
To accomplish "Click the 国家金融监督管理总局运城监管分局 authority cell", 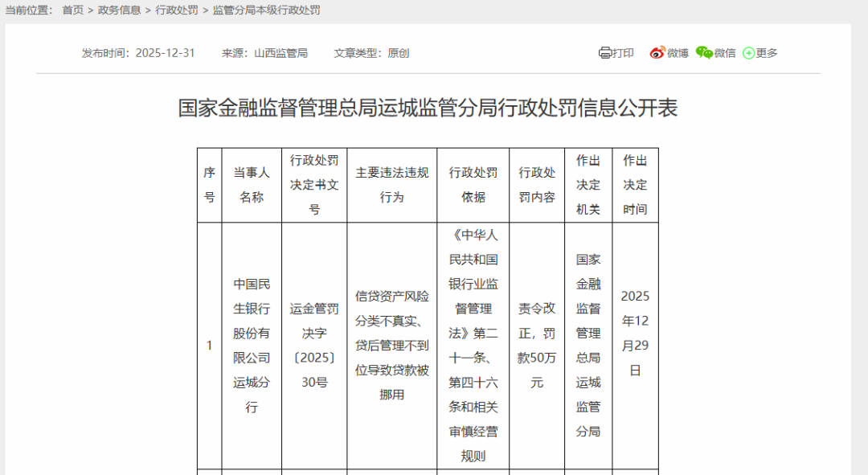I will pyautogui.click(x=588, y=346).
